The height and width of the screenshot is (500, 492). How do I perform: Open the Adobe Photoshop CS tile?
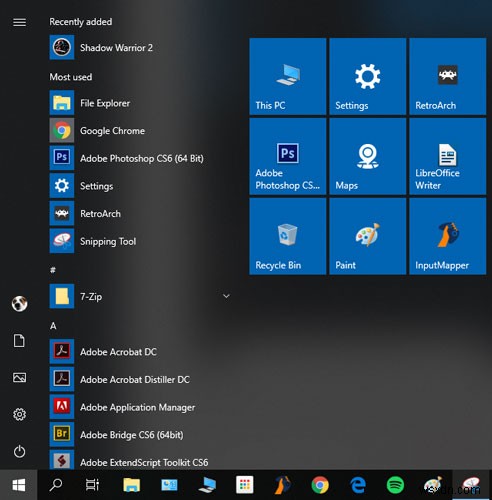(288, 156)
